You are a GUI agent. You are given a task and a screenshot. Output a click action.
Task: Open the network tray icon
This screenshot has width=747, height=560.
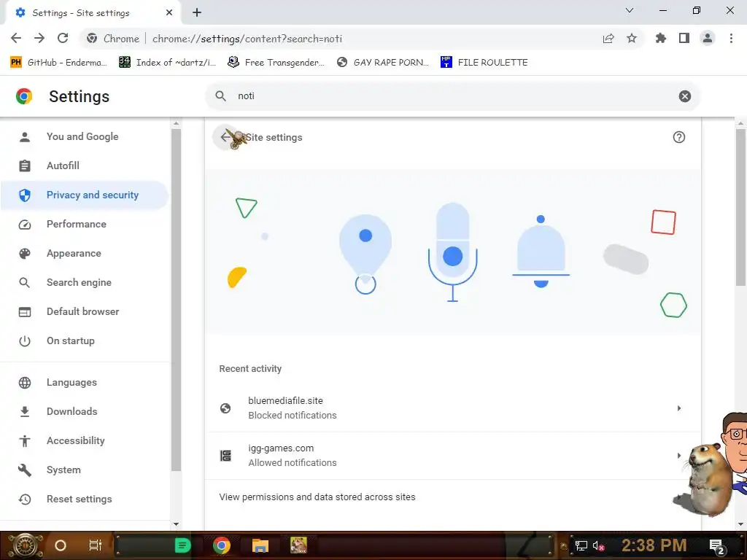(581, 546)
